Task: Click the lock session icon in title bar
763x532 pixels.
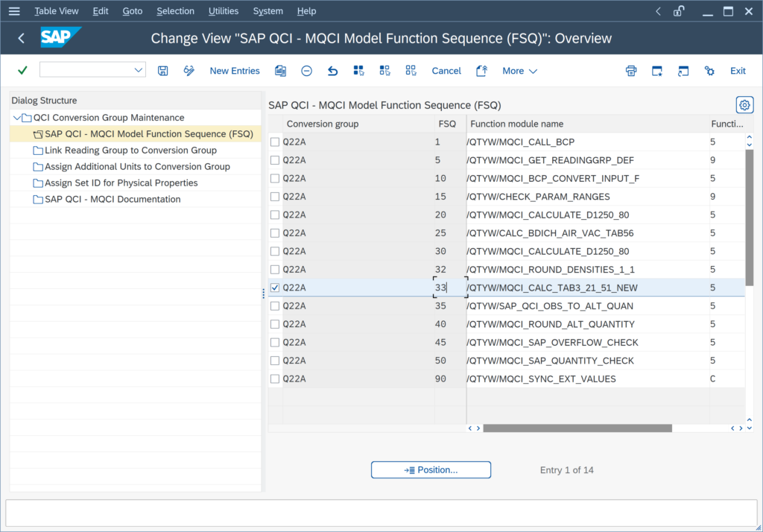Action: 679,10
